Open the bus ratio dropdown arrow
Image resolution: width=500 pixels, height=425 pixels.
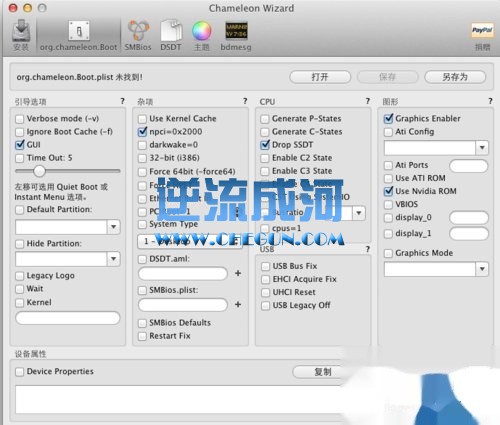pos(359,213)
